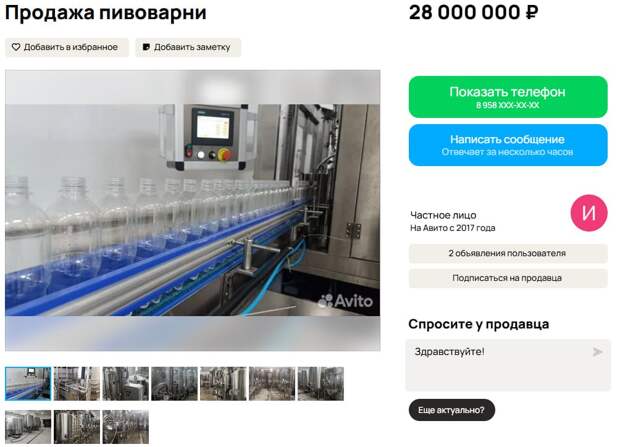Select the fourth thumbnail in top row
Screen dimensions: 620x447
[x=174, y=384]
